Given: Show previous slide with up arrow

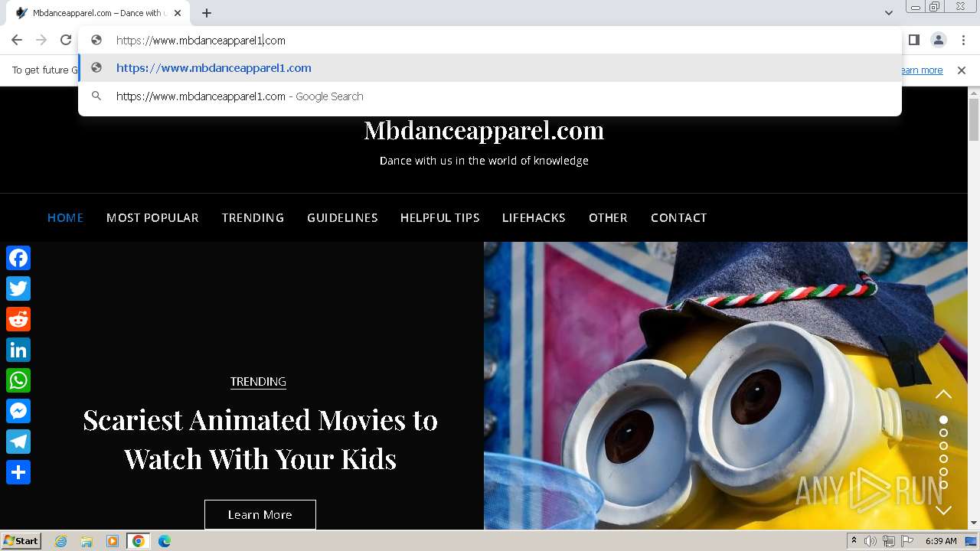Looking at the screenshot, I should [943, 394].
